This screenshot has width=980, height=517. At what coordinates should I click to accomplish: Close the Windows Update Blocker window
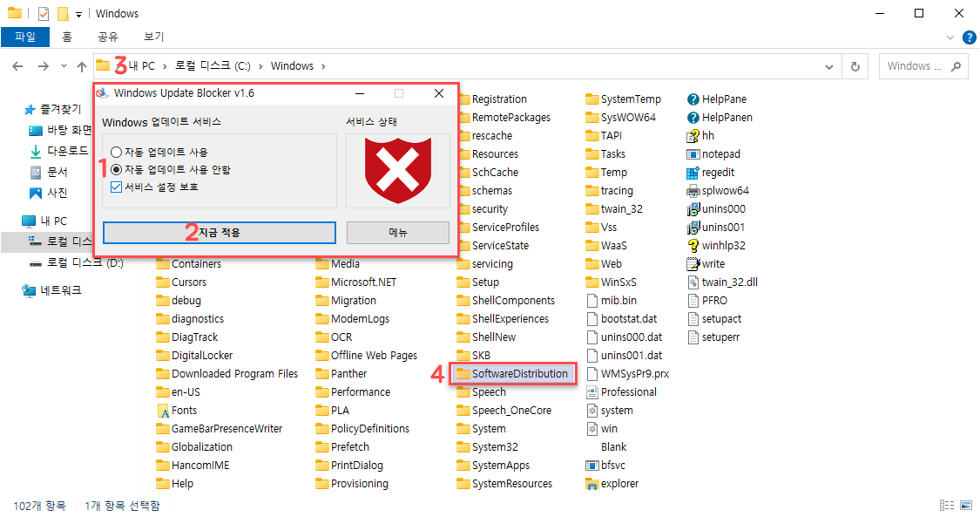coord(439,93)
